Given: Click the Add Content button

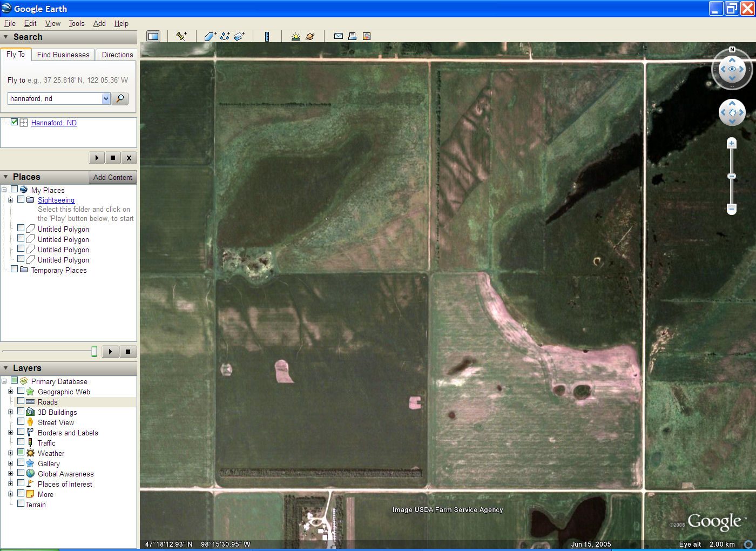Looking at the screenshot, I should 112,177.
